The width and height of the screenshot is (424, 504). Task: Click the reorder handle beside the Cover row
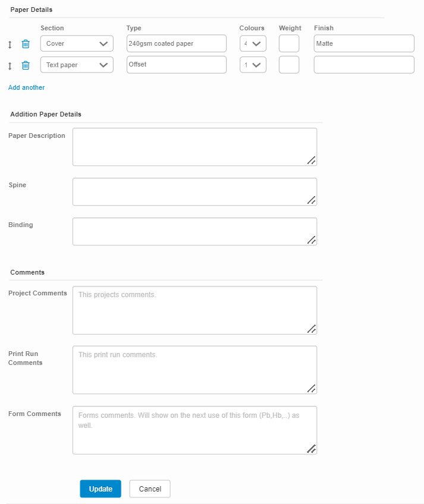tap(9, 43)
